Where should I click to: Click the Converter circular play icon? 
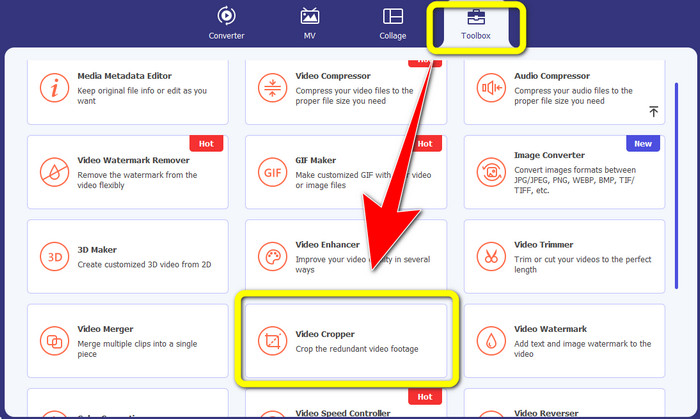[x=226, y=16]
